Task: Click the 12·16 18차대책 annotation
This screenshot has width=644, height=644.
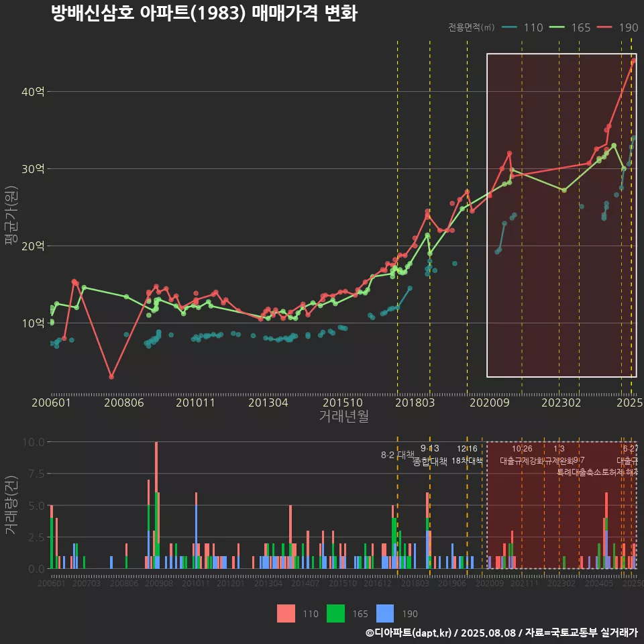Action: coord(467,455)
